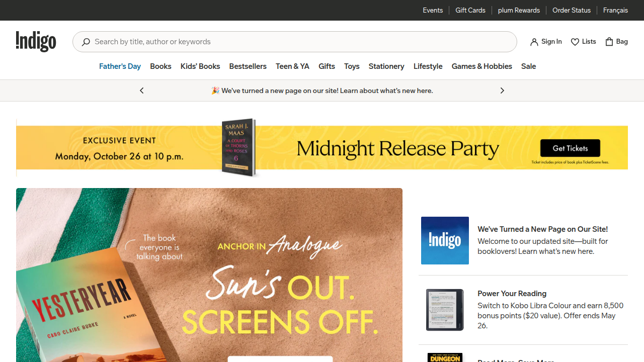The image size is (644, 362).
Task: Click the Indigo logo in header
Action: 36,41
